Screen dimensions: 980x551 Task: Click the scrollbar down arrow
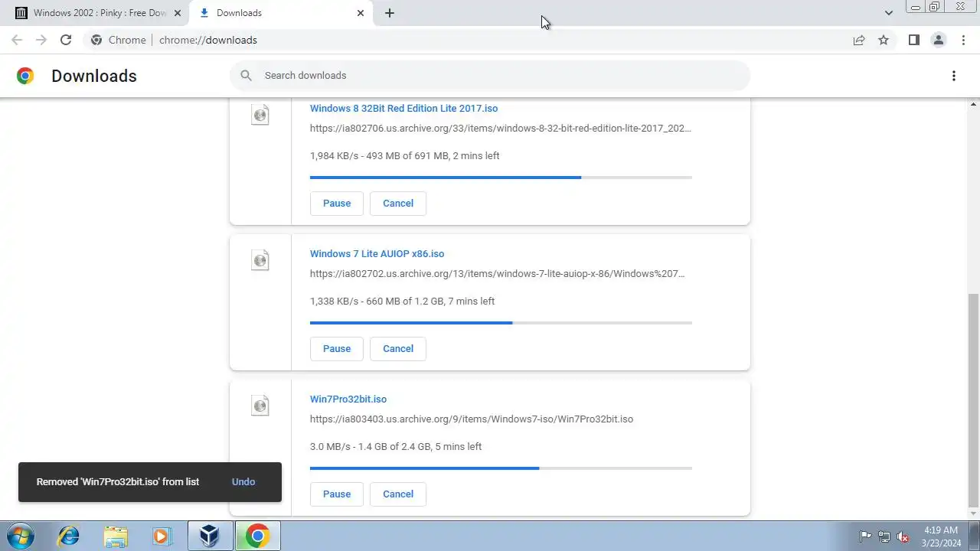(x=973, y=514)
